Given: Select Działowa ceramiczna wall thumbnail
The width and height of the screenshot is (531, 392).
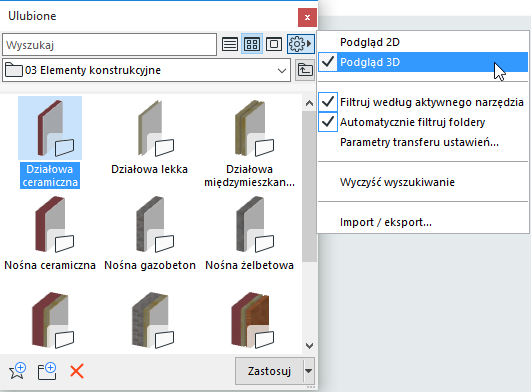Looking at the screenshot, I should point(50,128).
